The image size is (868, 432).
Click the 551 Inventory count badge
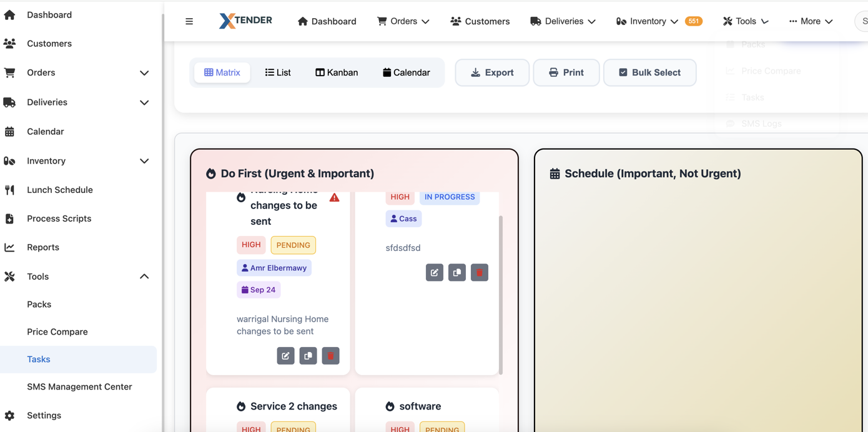click(693, 21)
